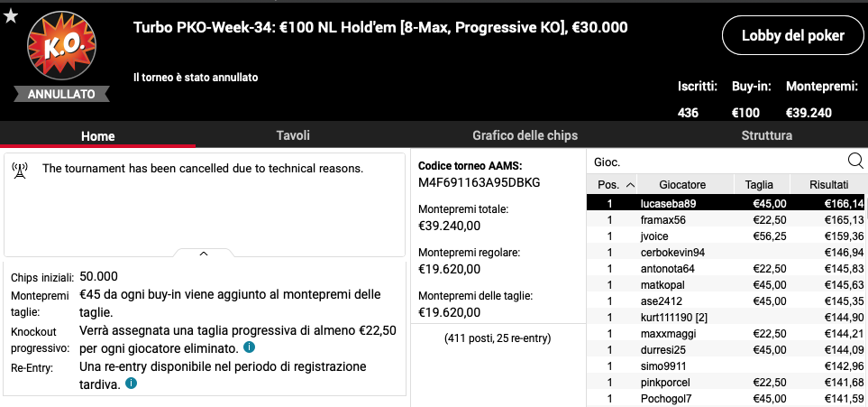The width and height of the screenshot is (868, 407).
Task: Focus the Gioc. player search field
Action: [x=717, y=162]
